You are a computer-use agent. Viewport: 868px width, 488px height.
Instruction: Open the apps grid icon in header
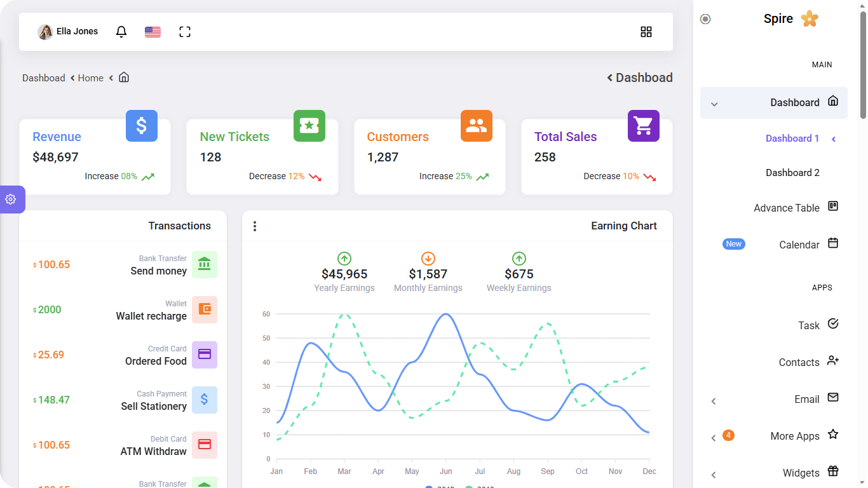(646, 32)
